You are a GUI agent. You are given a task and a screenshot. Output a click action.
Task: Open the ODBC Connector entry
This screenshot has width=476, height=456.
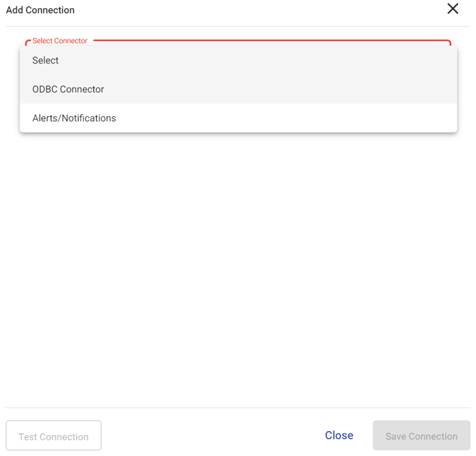[239, 89]
